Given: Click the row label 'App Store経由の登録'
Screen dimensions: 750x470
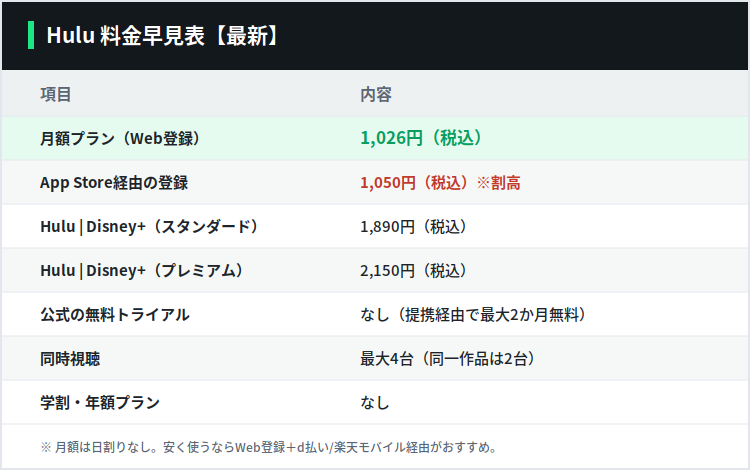Looking at the screenshot, I should (x=114, y=183).
